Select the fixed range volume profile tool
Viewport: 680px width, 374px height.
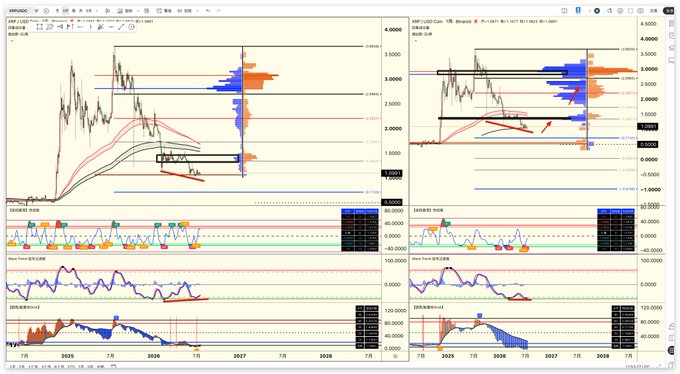click(60, 27)
